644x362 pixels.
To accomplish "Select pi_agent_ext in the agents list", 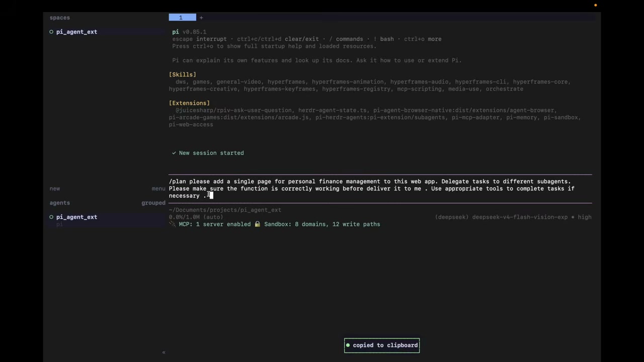I will click(76, 217).
